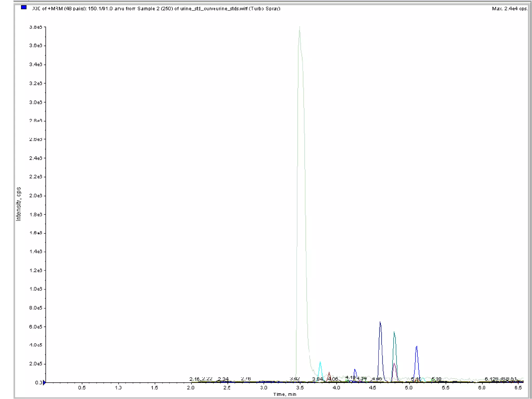Click the cyan peak near 3.8 min
Image resolution: width=532 pixels, height=399 pixels.
(x=320, y=363)
